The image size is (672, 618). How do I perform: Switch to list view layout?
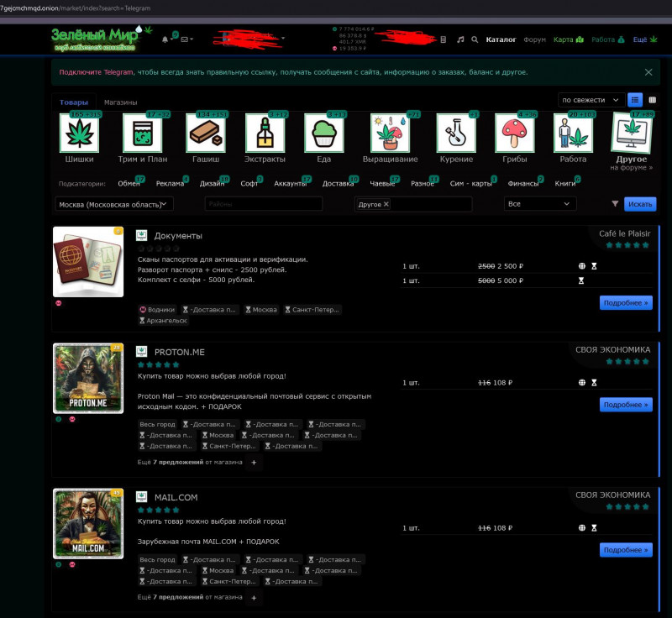(634, 100)
